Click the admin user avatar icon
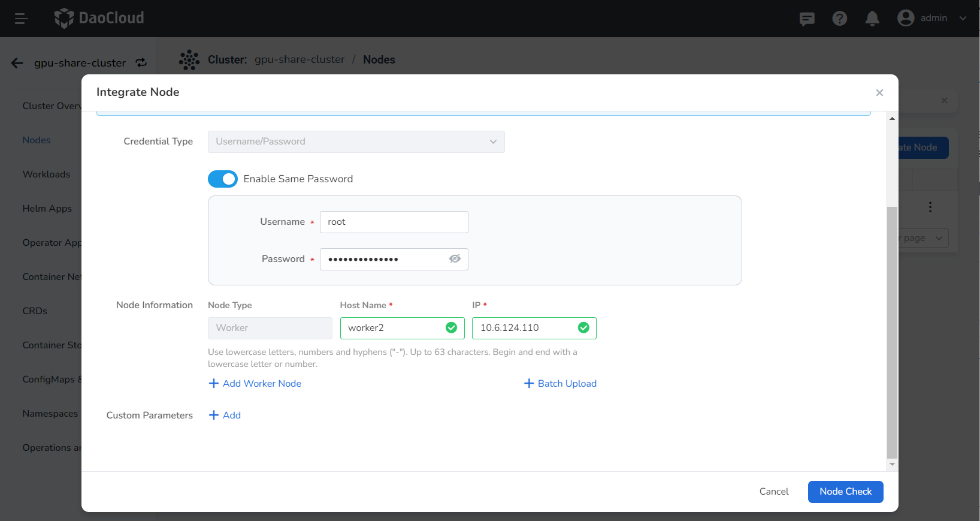Image resolution: width=980 pixels, height=521 pixels. pos(906,18)
